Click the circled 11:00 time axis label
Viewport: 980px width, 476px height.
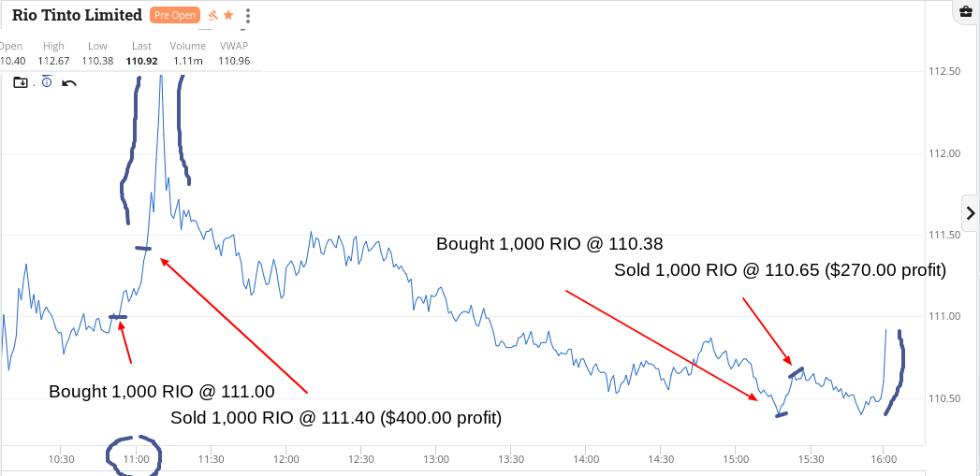point(137,459)
